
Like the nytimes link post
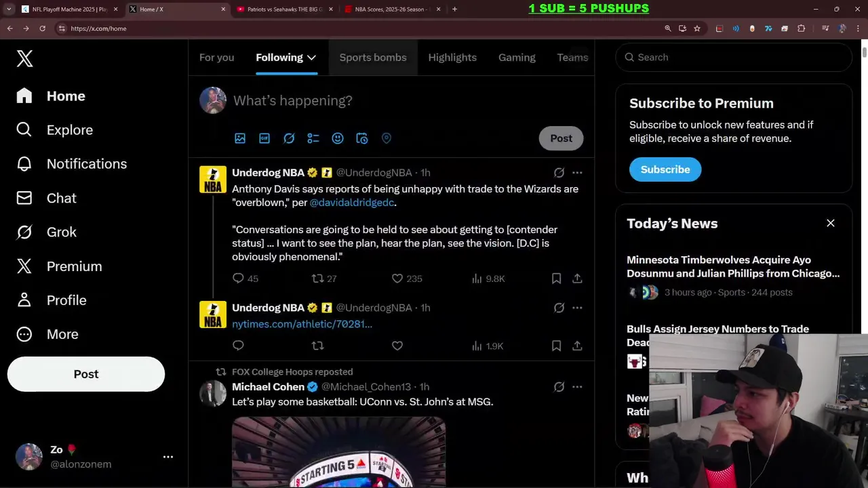pyautogui.click(x=397, y=346)
